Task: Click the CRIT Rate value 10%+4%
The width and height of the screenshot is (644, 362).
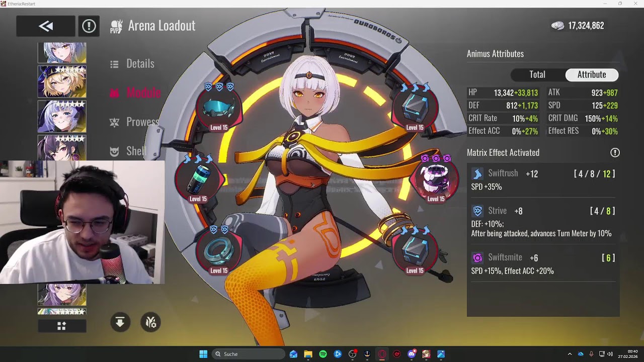Action: (x=525, y=119)
